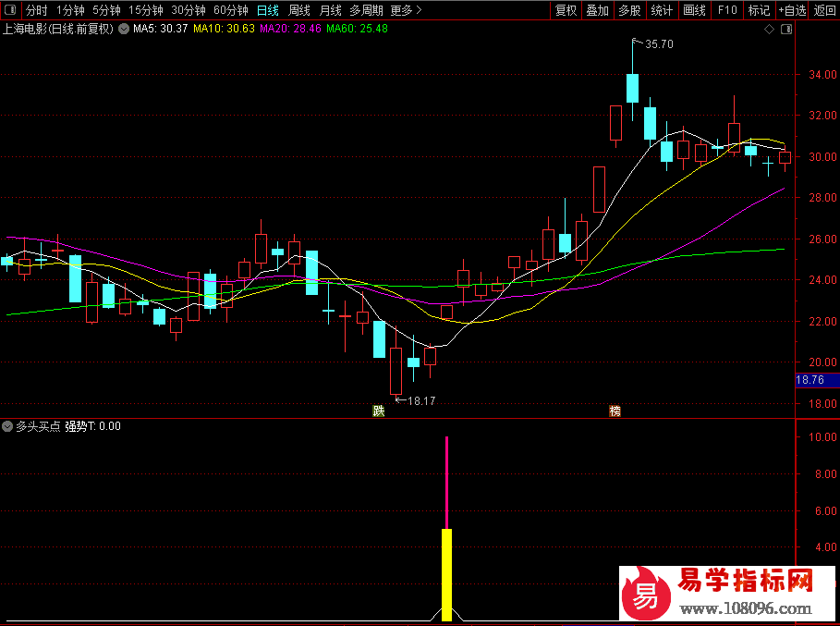Toggle the left sidebar panel icon
The height and width of the screenshot is (626, 840).
[10, 9]
